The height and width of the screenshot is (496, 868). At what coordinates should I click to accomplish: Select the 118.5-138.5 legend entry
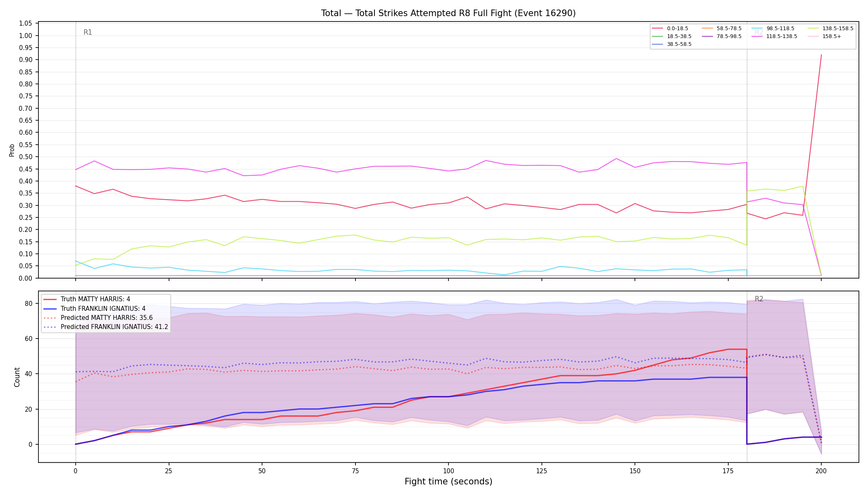point(775,36)
